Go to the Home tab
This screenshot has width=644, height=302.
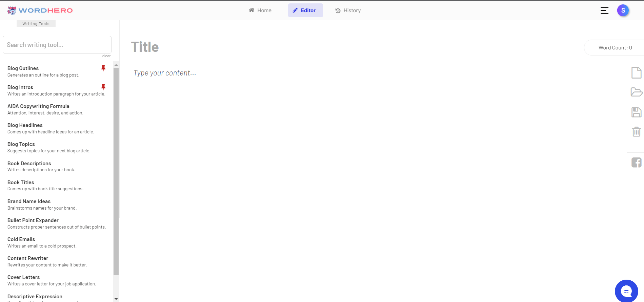tap(260, 10)
